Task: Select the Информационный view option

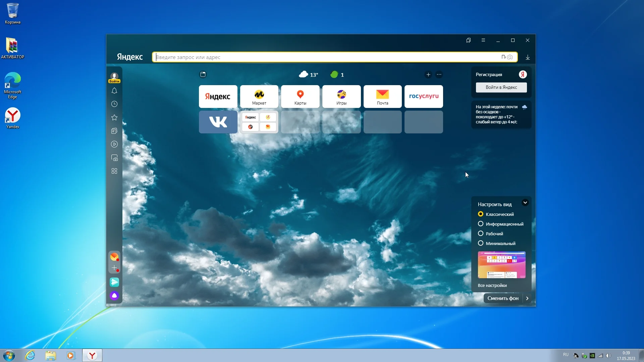Action: pyautogui.click(x=481, y=224)
